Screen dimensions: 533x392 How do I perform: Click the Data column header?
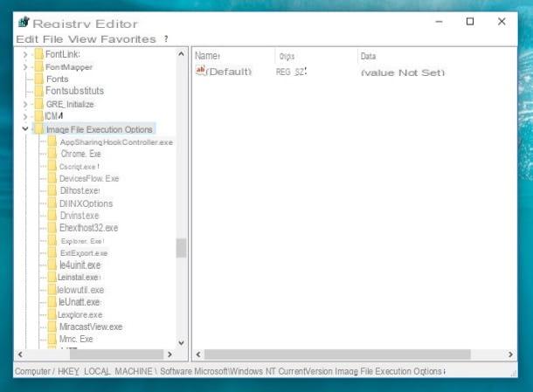(x=368, y=56)
